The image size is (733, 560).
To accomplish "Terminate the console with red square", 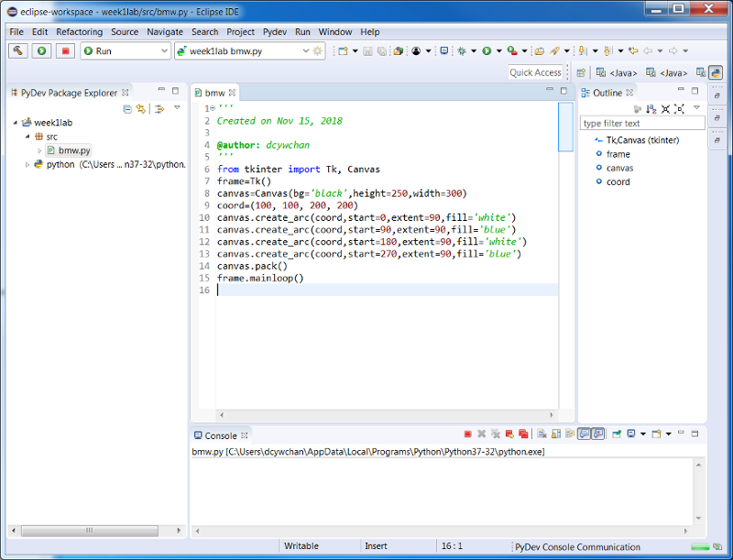I will click(467, 434).
